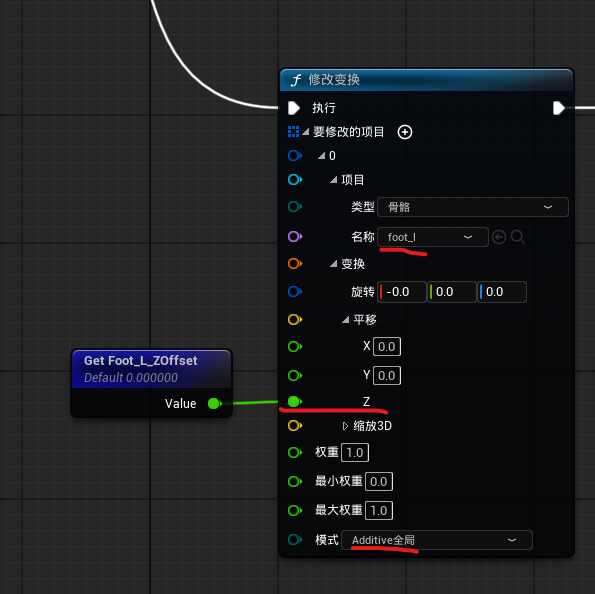Open the 模式 dropdown showing Additive全局
The width and height of the screenshot is (595, 594).
437,540
